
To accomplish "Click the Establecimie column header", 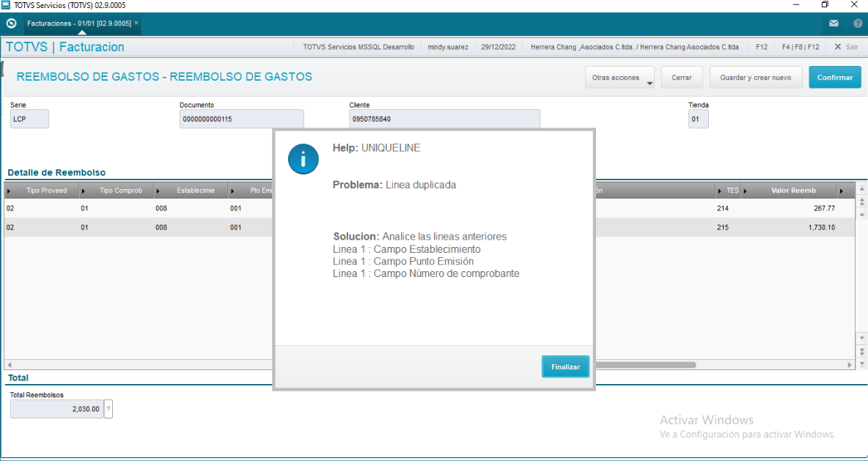I will [196, 191].
